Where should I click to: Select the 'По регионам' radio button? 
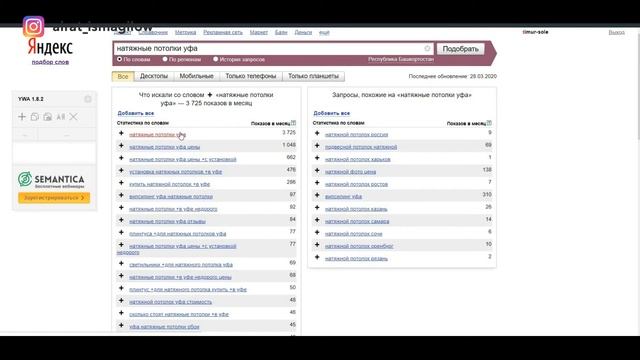tap(165, 59)
